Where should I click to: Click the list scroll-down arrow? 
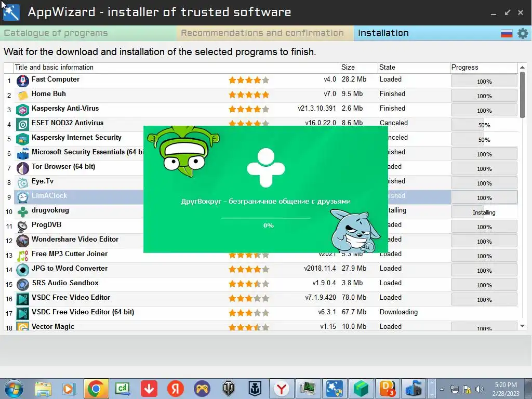tap(522, 326)
